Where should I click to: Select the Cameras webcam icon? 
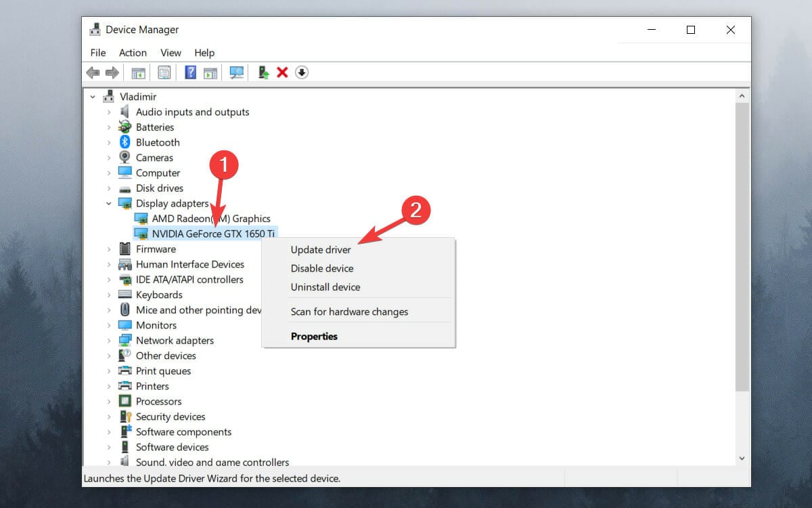[125, 158]
